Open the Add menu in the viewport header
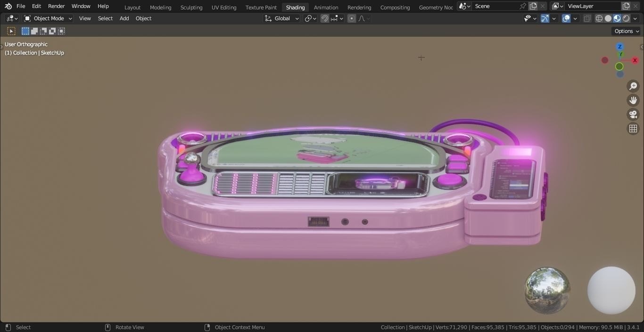 pyautogui.click(x=124, y=18)
